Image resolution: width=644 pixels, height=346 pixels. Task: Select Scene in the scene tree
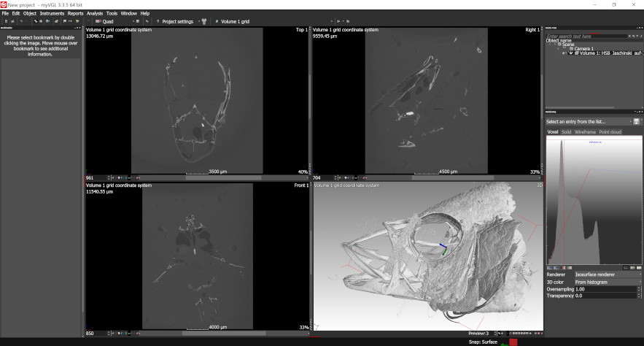tap(568, 45)
